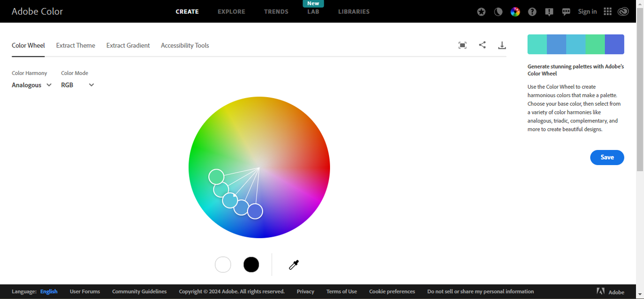Open the Analogous color harmony dropdown
The height and width of the screenshot is (299, 644).
[32, 85]
